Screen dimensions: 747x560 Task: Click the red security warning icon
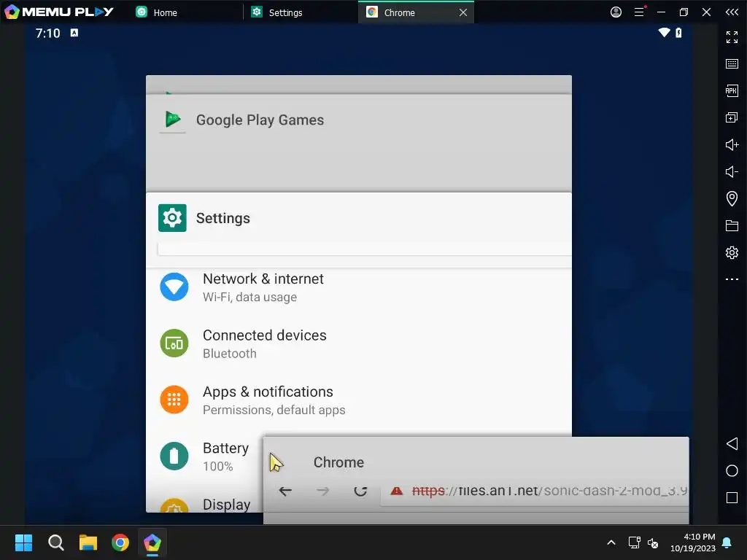pos(396,491)
